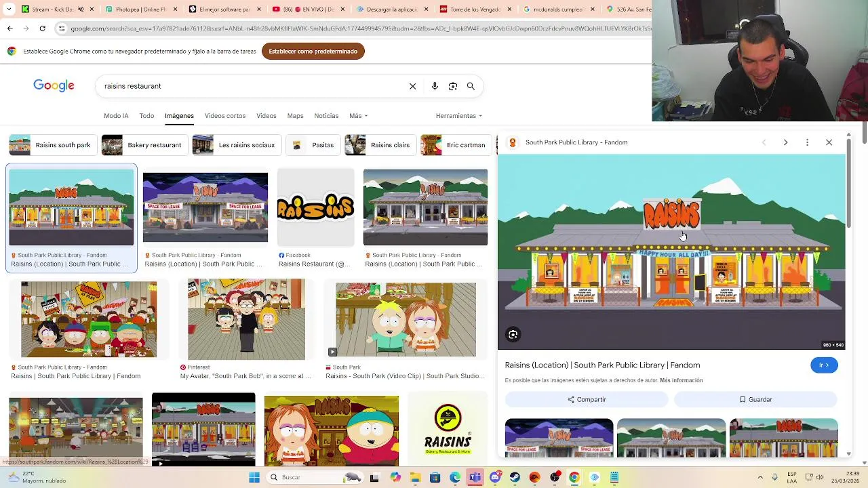Click the Compartir button

tap(587, 400)
